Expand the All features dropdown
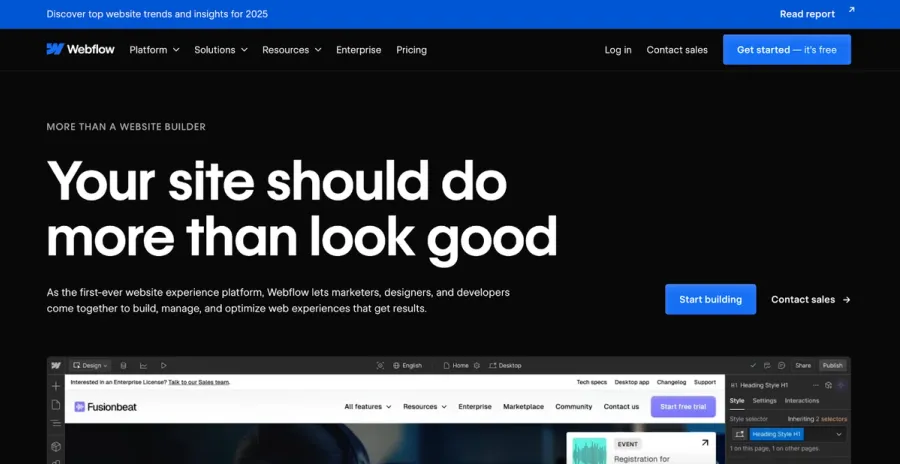Image resolution: width=900 pixels, height=464 pixels. (x=368, y=407)
